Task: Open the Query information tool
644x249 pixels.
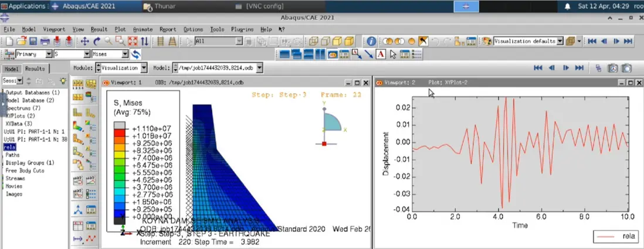Action: coord(371,42)
